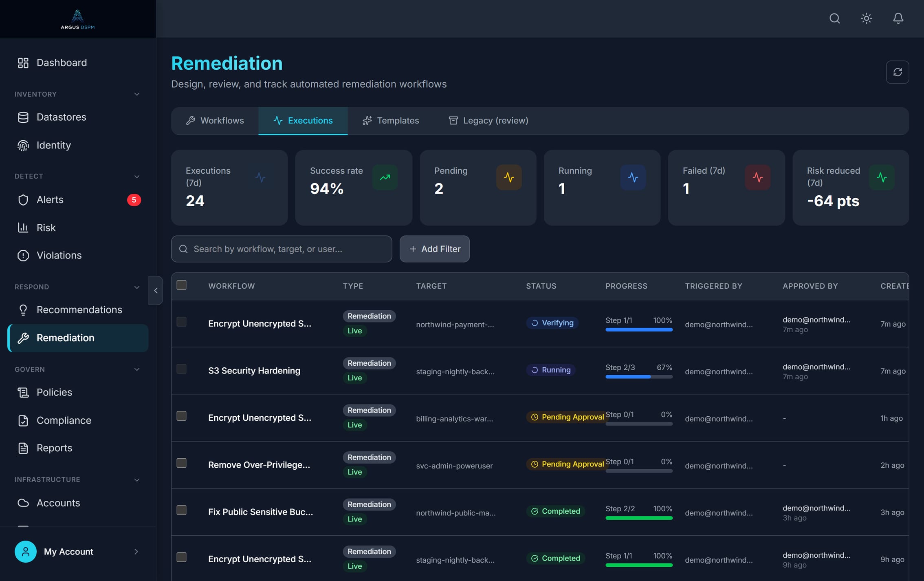Click the Add Filter button

[434, 249]
